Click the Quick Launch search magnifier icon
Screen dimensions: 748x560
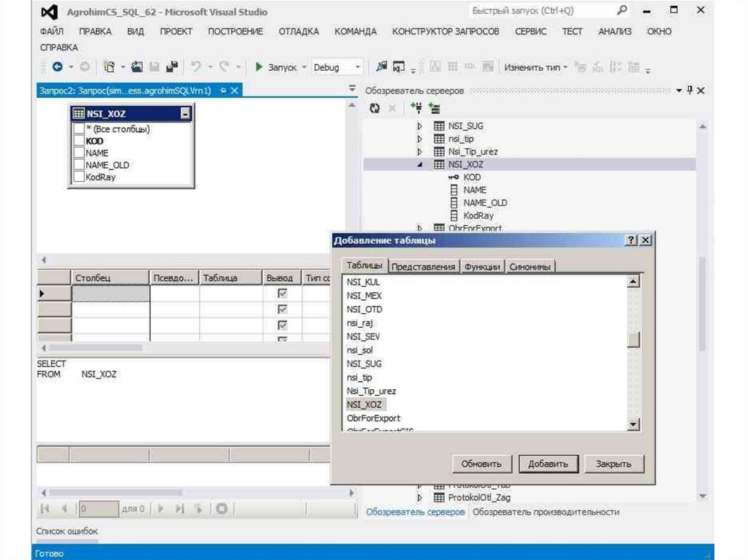point(622,11)
